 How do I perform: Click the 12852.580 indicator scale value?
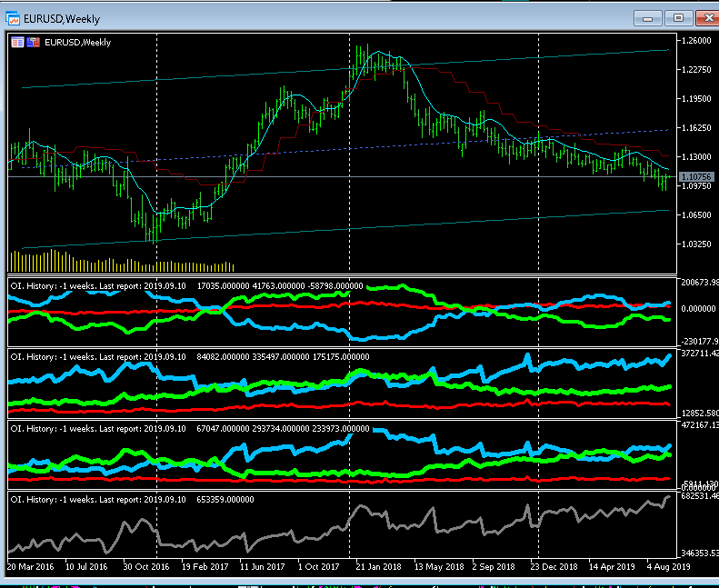tap(700, 413)
